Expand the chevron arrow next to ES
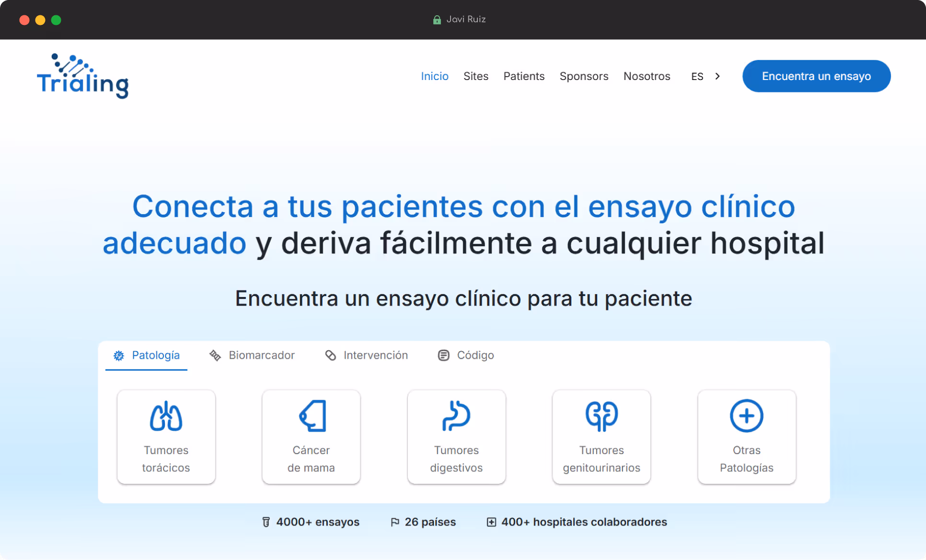This screenshot has height=560, width=926. 718,76
